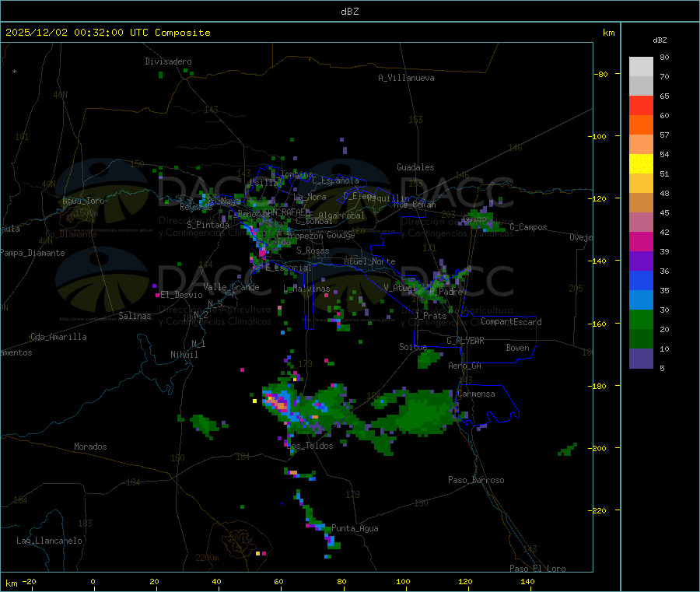Viewport: 700px width, 592px height.
Task: Click the dBZ title at top
Action: (349, 11)
